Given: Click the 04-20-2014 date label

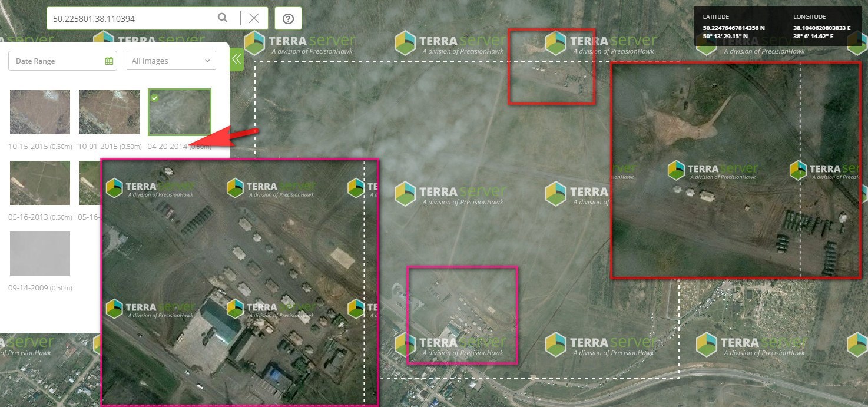Looking at the screenshot, I should (167, 147).
